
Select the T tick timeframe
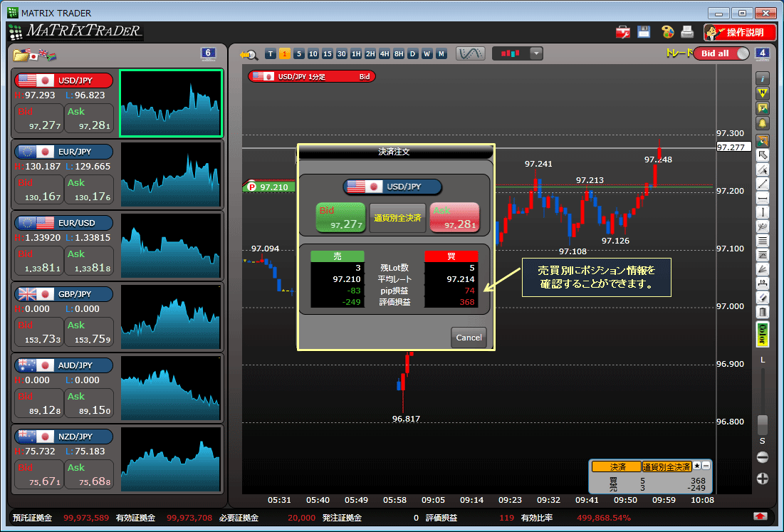(271, 54)
